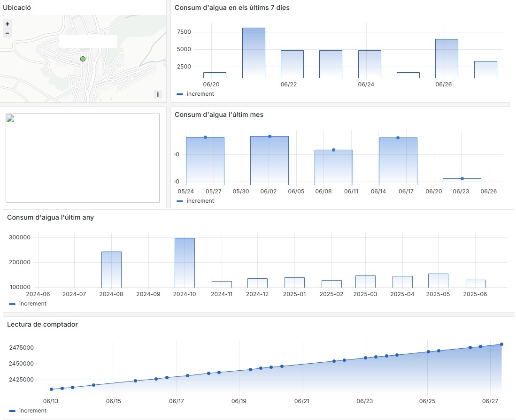Click the last data point in Lectura de comptador
The width and height of the screenshot is (516, 420).
[501, 344]
